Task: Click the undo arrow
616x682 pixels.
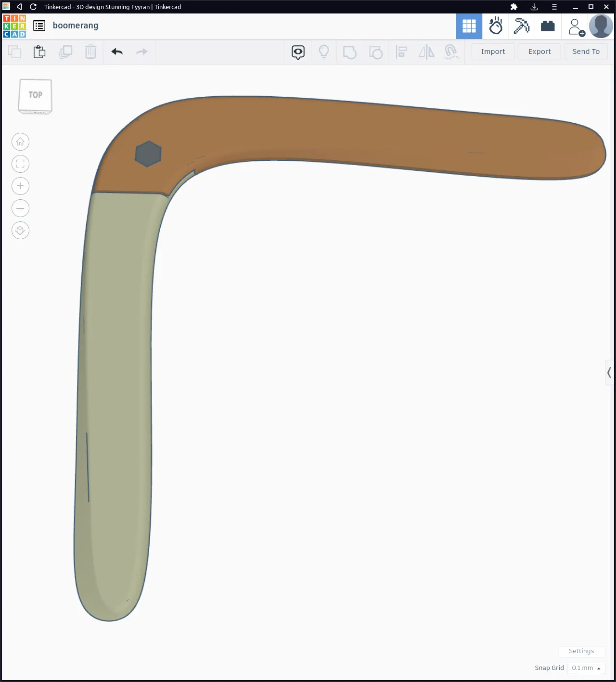Action: pyautogui.click(x=117, y=51)
